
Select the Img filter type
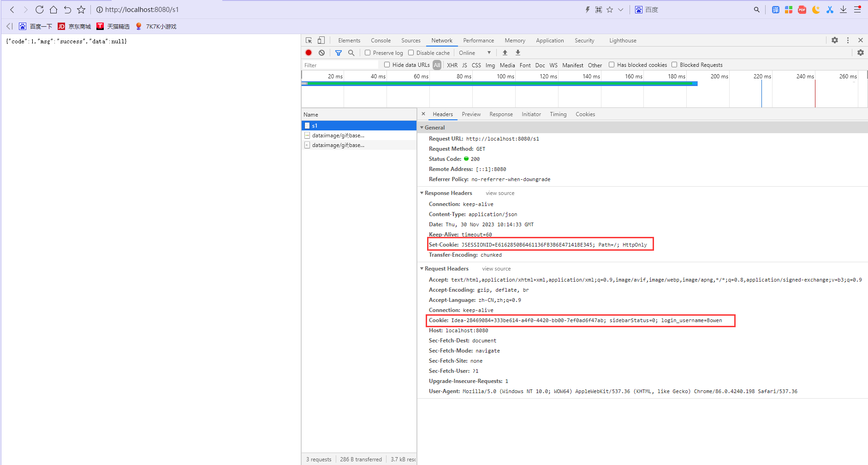[x=490, y=65]
